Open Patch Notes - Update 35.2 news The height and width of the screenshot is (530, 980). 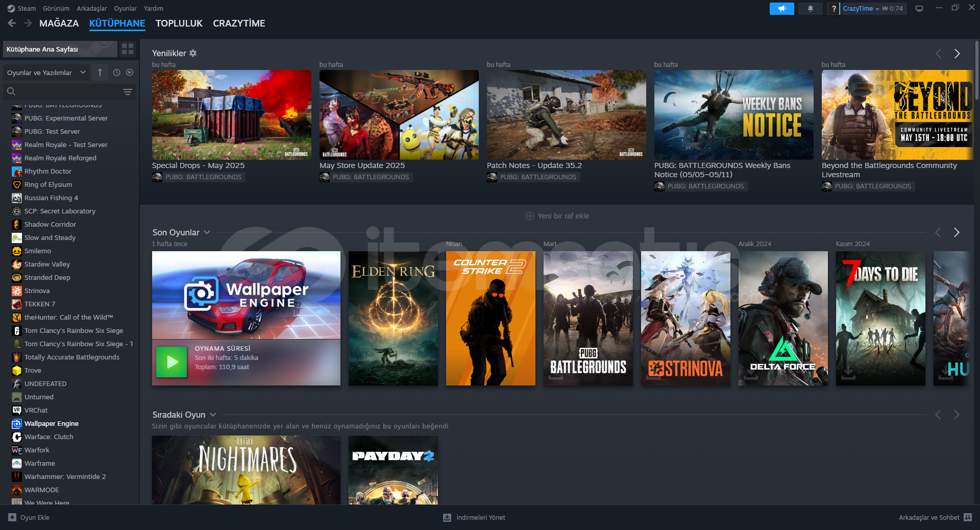(x=567, y=115)
